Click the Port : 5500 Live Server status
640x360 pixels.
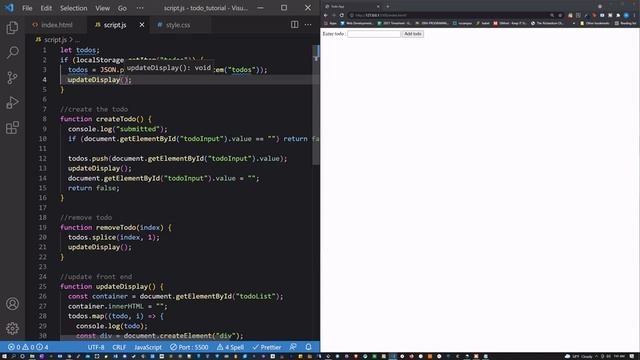pyautogui.click(x=189, y=347)
